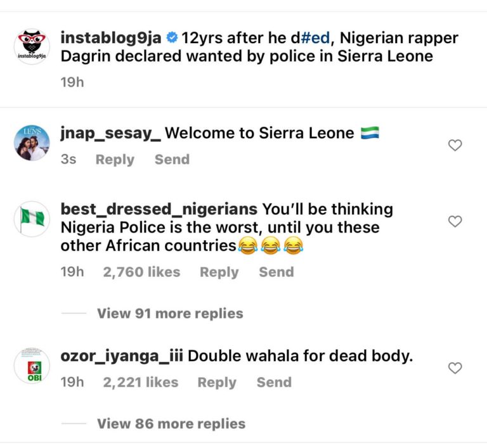Open ozor_iyanga_iii's OBI avatar
The image size is (487, 448).
click(x=32, y=366)
